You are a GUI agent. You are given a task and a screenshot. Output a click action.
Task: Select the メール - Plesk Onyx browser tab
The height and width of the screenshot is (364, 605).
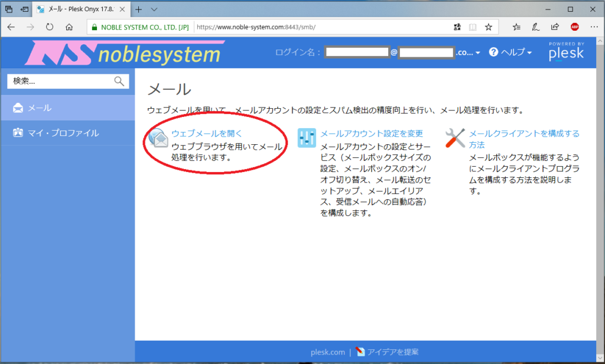click(77, 9)
